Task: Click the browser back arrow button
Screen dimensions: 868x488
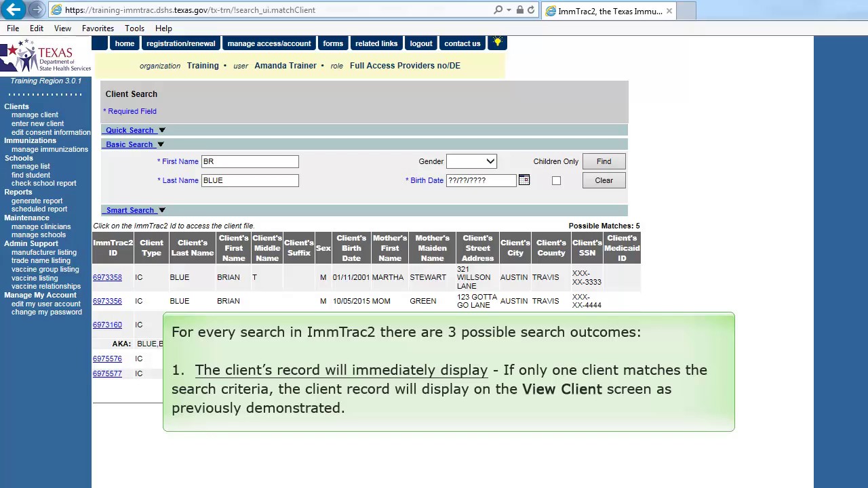Action: 14,9
